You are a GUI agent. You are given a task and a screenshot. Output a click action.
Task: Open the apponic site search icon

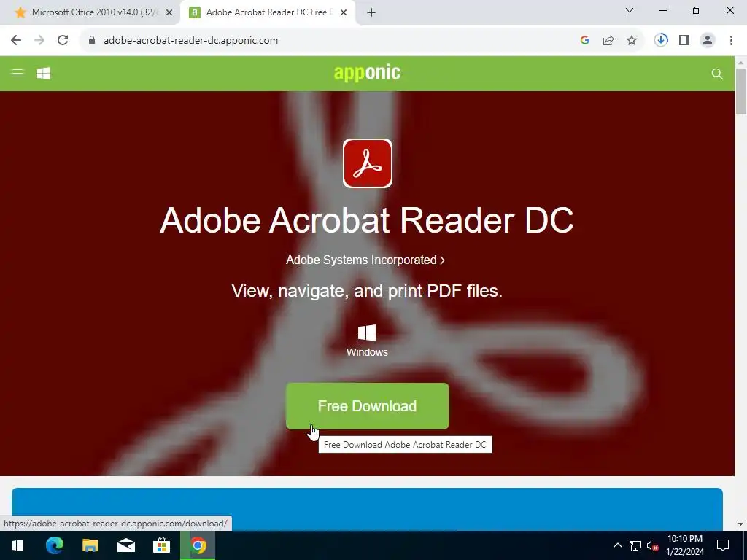coord(716,74)
